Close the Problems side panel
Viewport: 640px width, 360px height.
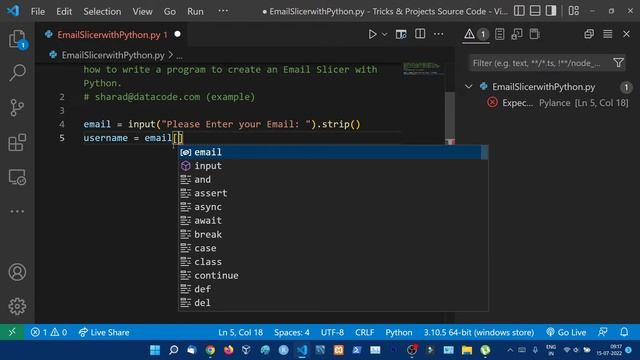(627, 34)
